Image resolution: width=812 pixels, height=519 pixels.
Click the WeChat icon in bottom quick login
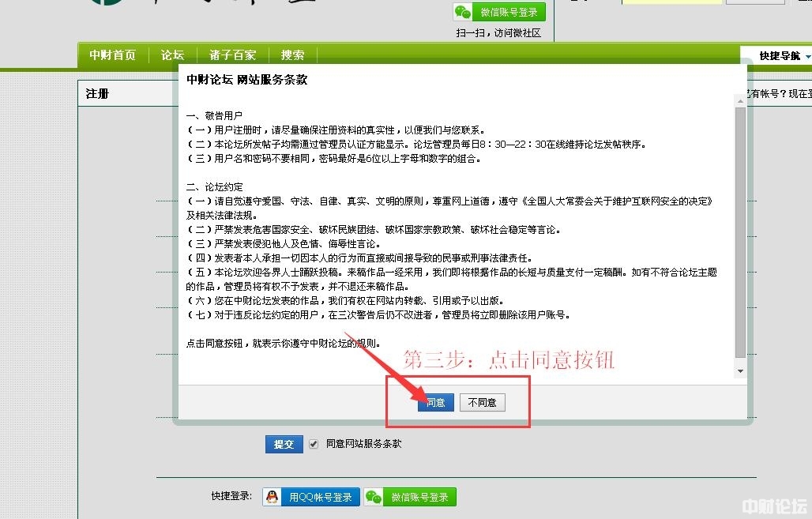click(x=374, y=497)
